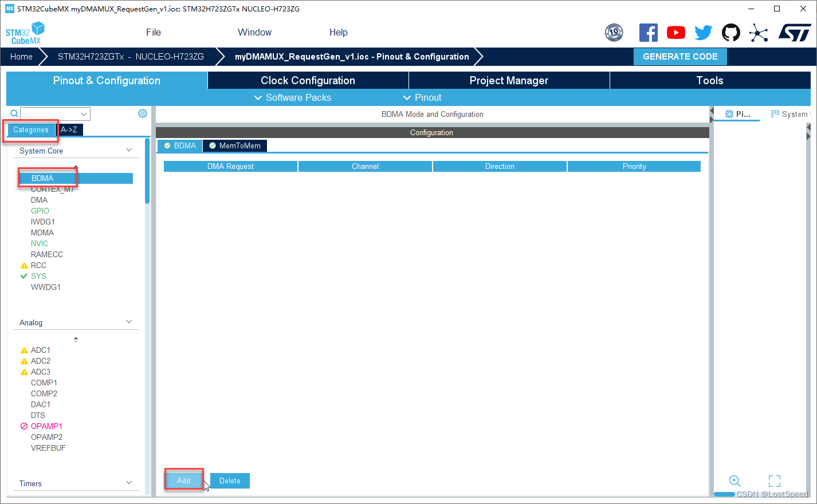Open the Help menu
Screen dimensions: 817x504
click(339, 33)
